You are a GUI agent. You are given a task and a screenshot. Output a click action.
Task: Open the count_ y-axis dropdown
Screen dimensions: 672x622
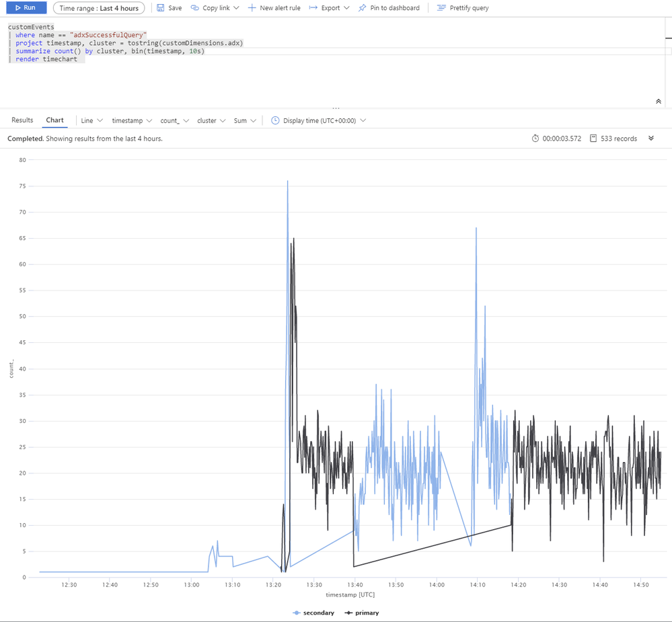point(174,120)
